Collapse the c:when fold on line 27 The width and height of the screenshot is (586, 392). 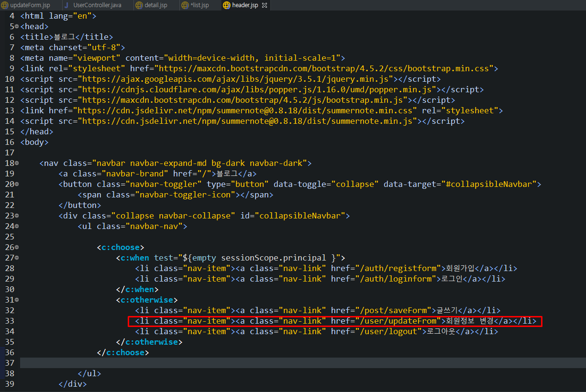pos(17,258)
